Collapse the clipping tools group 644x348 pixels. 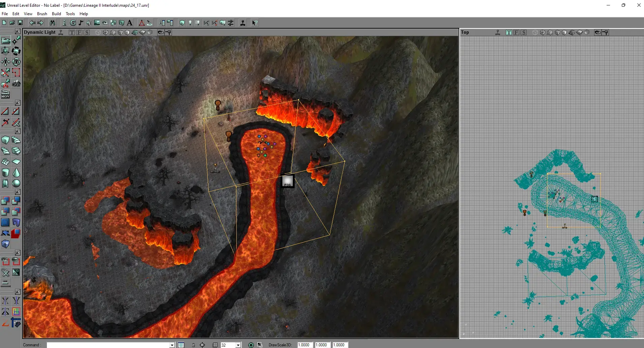[18, 103]
